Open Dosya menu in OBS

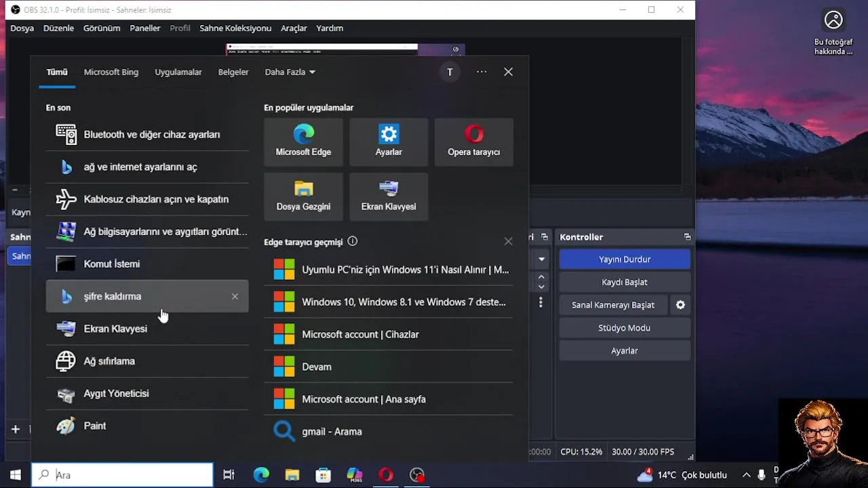22,28
